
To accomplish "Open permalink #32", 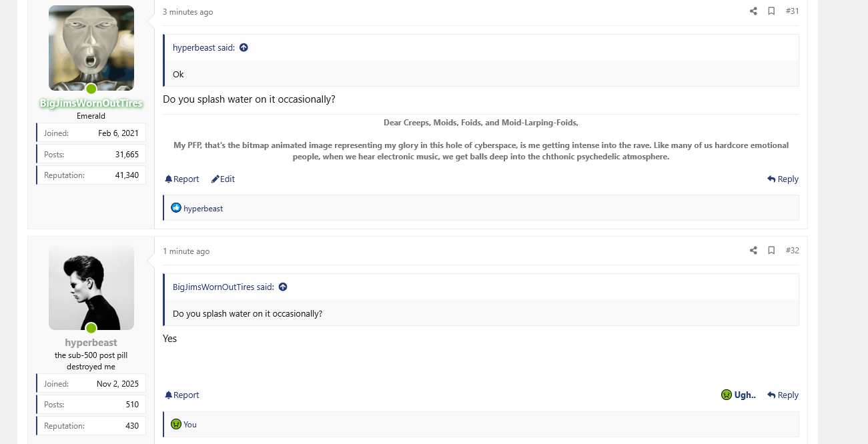I will pos(792,251).
